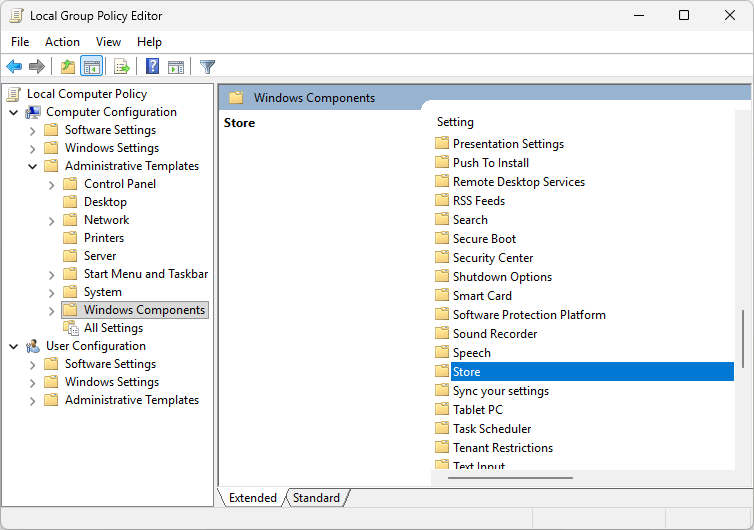Screen dimensions: 754x530
Task: Select the Security Center folder
Action: click(493, 257)
